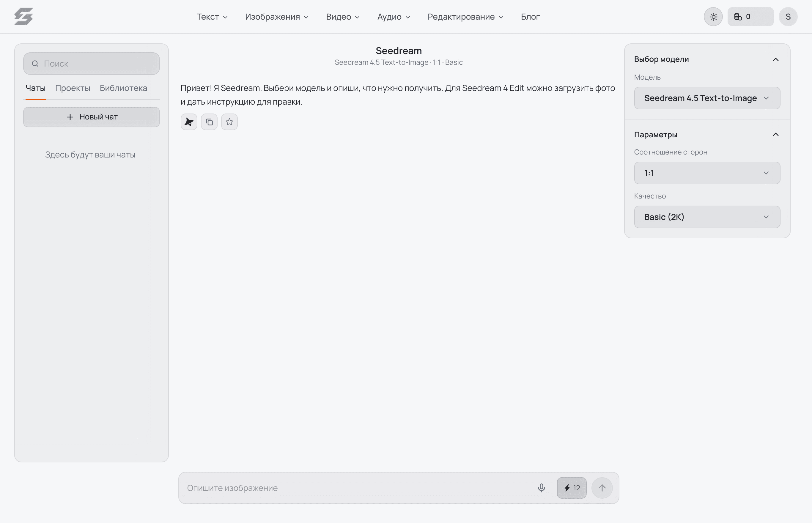Copy the greeting message with copy icon
Screen dimensions: 812x523
209,122
